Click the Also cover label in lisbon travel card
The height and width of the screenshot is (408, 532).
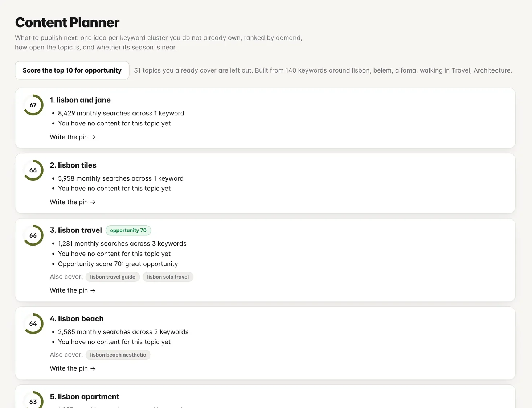pyautogui.click(x=66, y=277)
